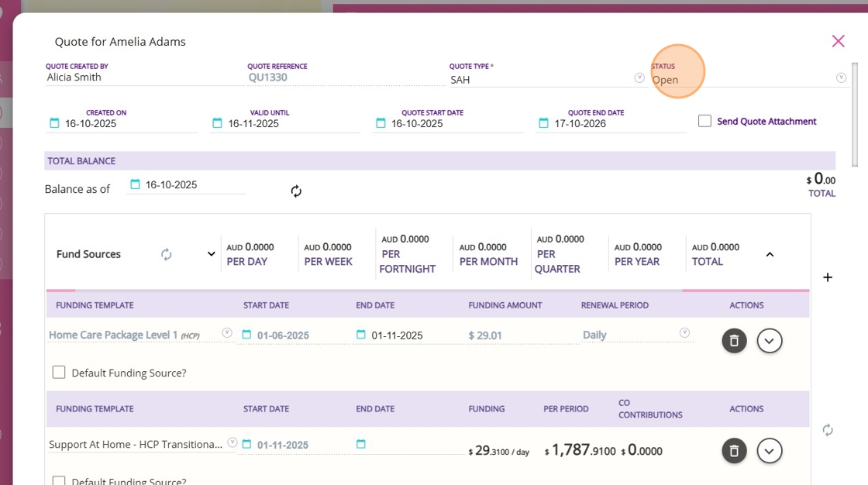The image size is (868, 485).
Task: Open Home Care Package Level 1 template dropdown
Action: pyautogui.click(x=227, y=332)
